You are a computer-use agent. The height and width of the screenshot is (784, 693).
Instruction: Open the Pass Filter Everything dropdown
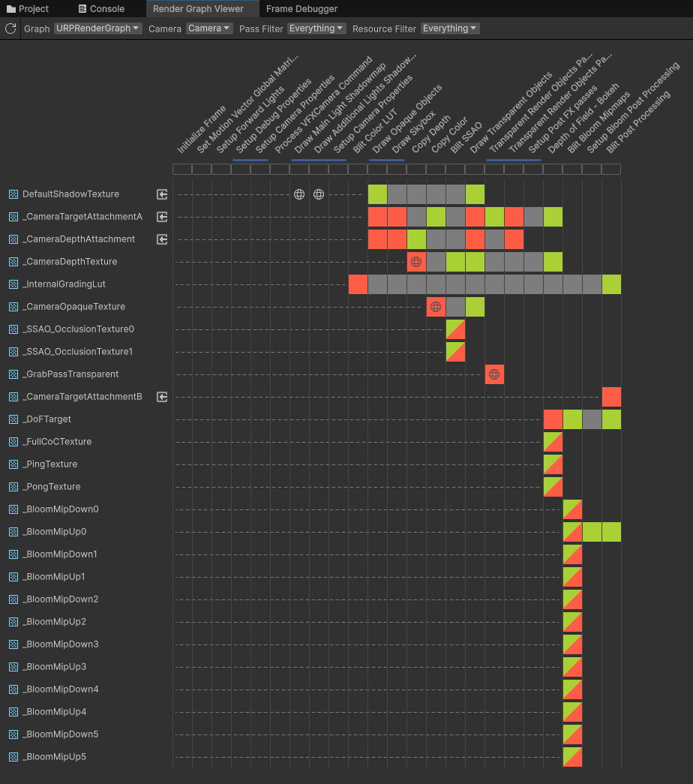click(316, 28)
